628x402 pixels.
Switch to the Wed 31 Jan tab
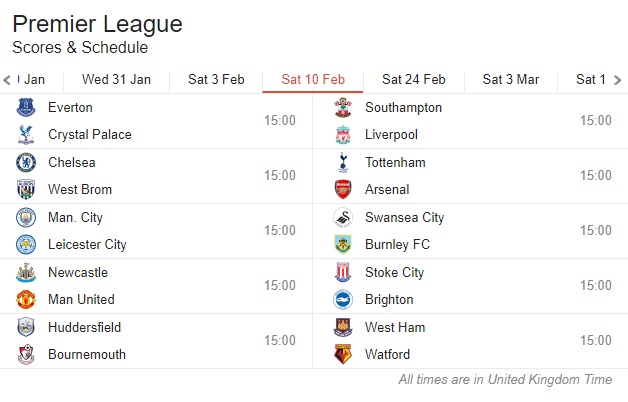click(x=116, y=80)
